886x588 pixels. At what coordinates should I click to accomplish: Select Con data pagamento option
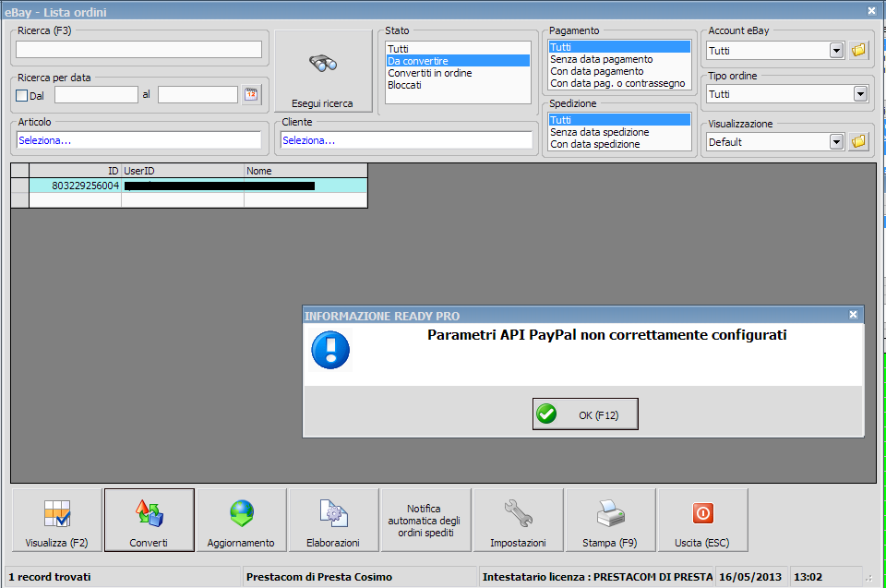619,71
